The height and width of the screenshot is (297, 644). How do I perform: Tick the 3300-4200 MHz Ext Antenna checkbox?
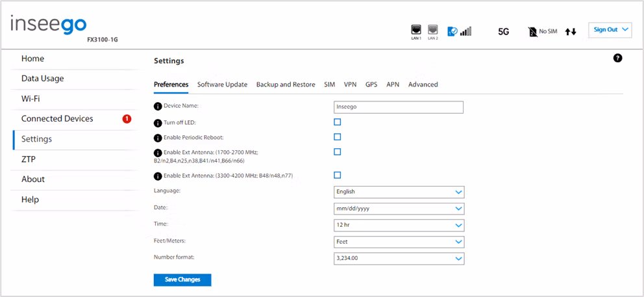(x=337, y=175)
